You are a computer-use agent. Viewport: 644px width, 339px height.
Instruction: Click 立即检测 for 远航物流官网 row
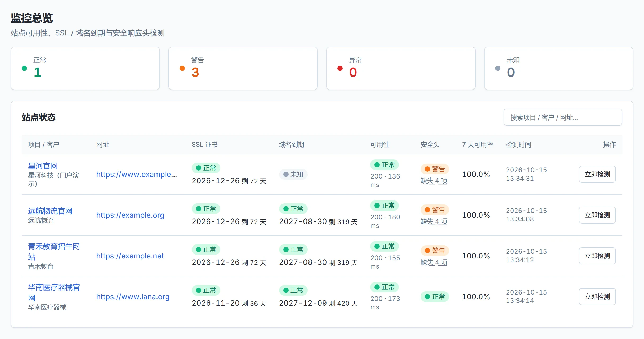597,215
